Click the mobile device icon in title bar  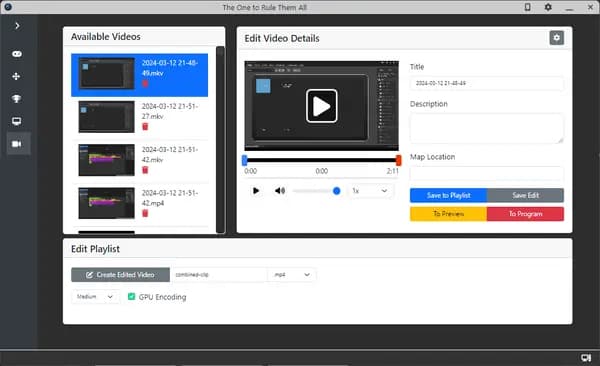[x=527, y=7]
